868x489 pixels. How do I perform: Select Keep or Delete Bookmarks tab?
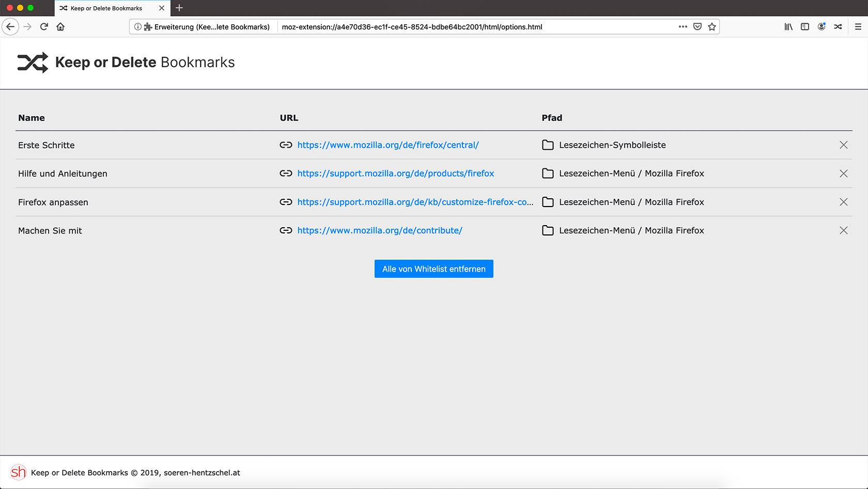(106, 8)
